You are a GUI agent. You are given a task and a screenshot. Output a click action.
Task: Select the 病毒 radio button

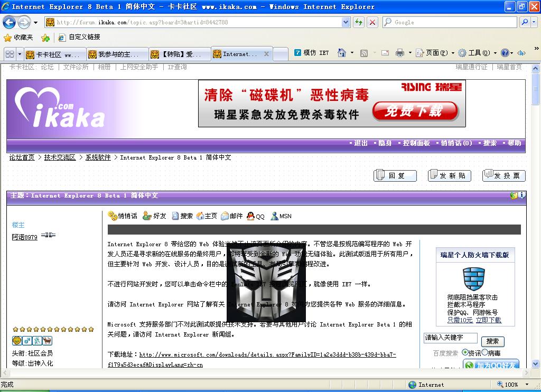pyautogui.click(x=484, y=352)
